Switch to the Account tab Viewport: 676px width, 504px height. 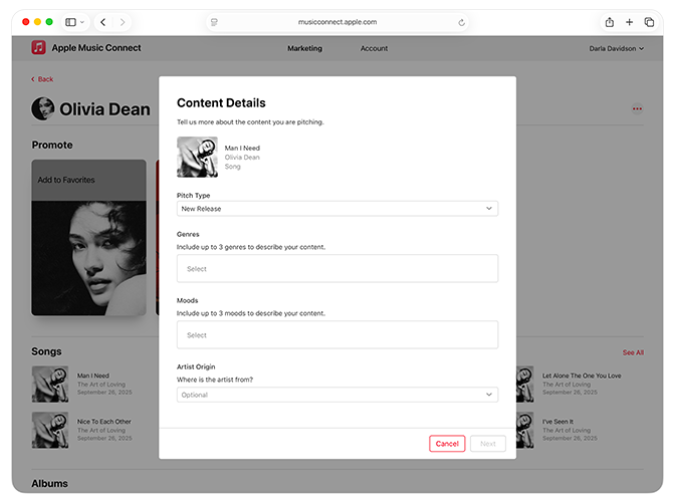374,48
